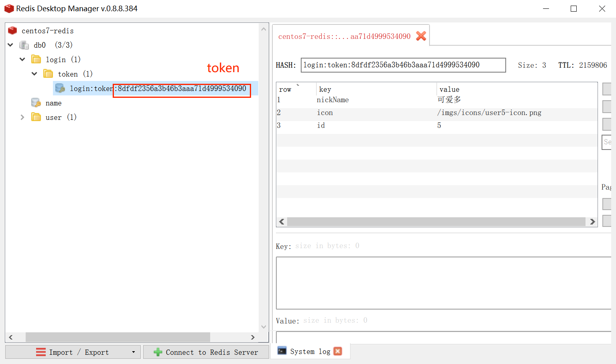Click the TTL: 2159806 label
The image size is (616, 364).
(x=582, y=65)
